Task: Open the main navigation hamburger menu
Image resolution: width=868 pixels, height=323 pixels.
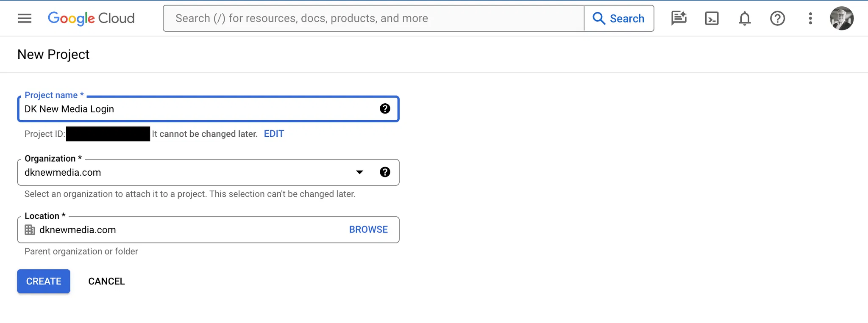Action: click(25, 18)
